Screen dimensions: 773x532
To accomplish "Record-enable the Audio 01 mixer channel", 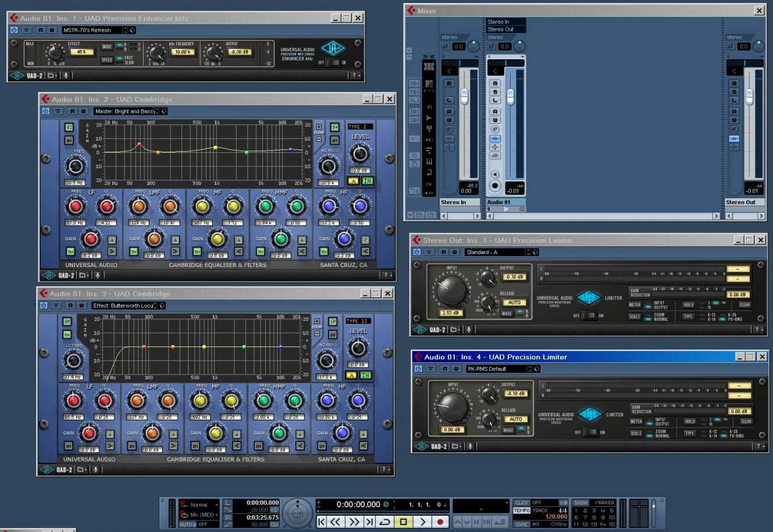I will pyautogui.click(x=496, y=186).
